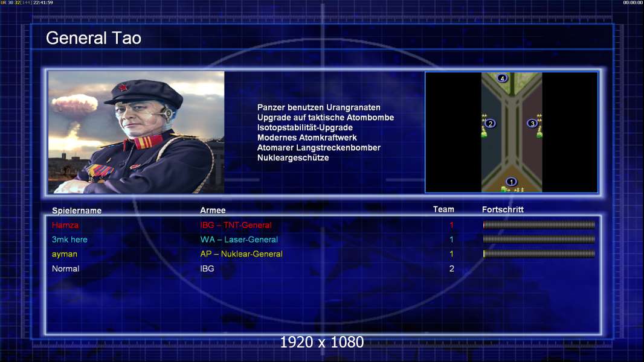Click the map preview thumbnail
Image resolution: width=644 pixels, height=362 pixels.
tap(511, 132)
